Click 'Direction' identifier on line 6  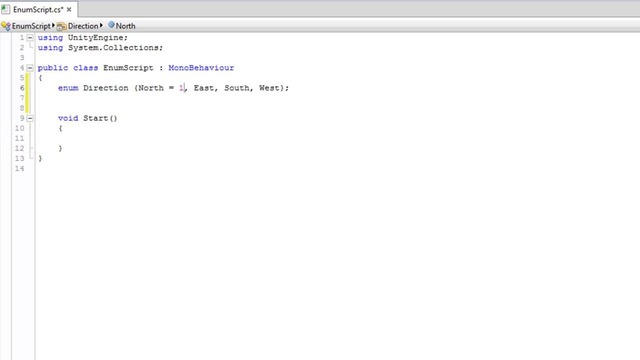point(106,88)
